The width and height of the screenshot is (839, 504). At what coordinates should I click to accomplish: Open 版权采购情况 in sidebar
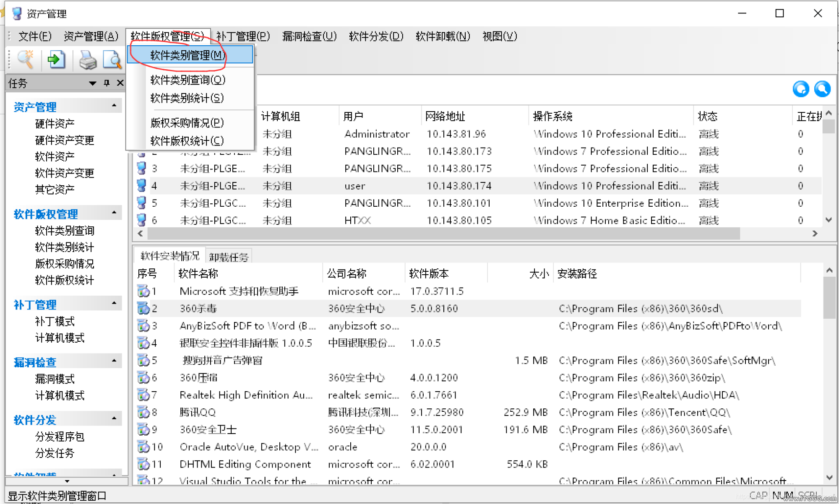click(x=65, y=264)
